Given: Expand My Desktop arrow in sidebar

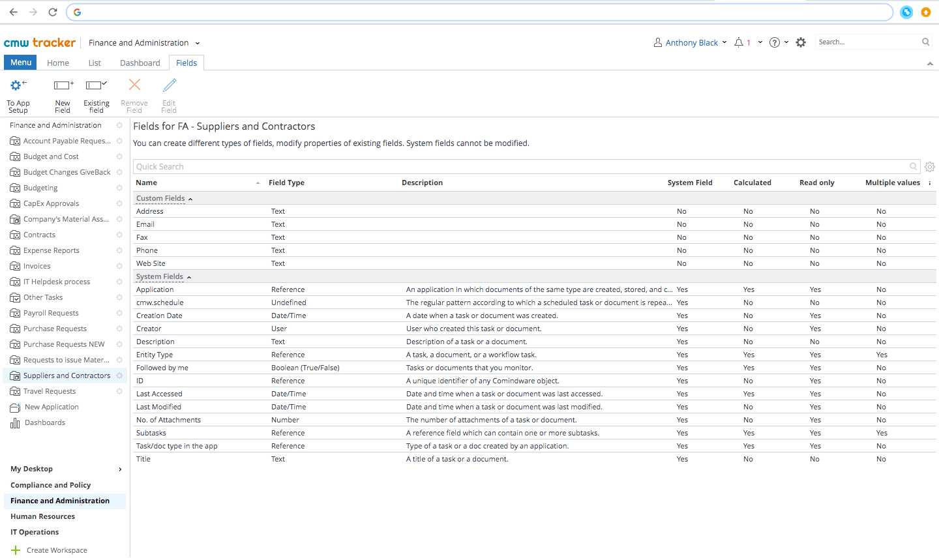Looking at the screenshot, I should click(120, 469).
